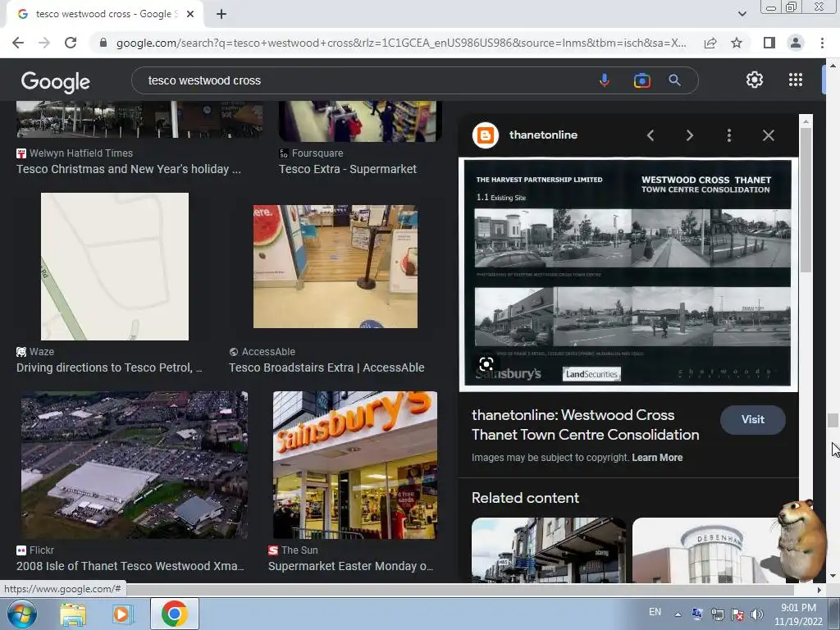Open the tab search dropdown chevron
840x630 pixels.
tap(742, 14)
